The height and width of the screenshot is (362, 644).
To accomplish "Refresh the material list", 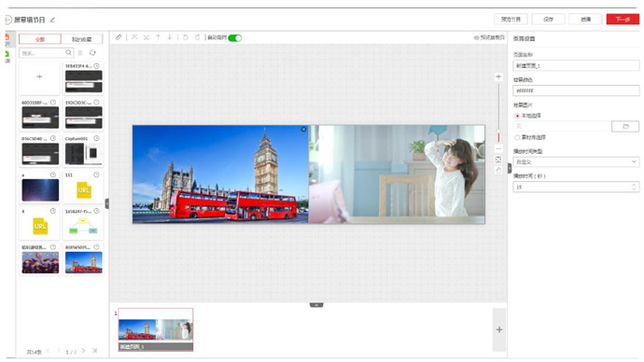I will click(x=92, y=52).
